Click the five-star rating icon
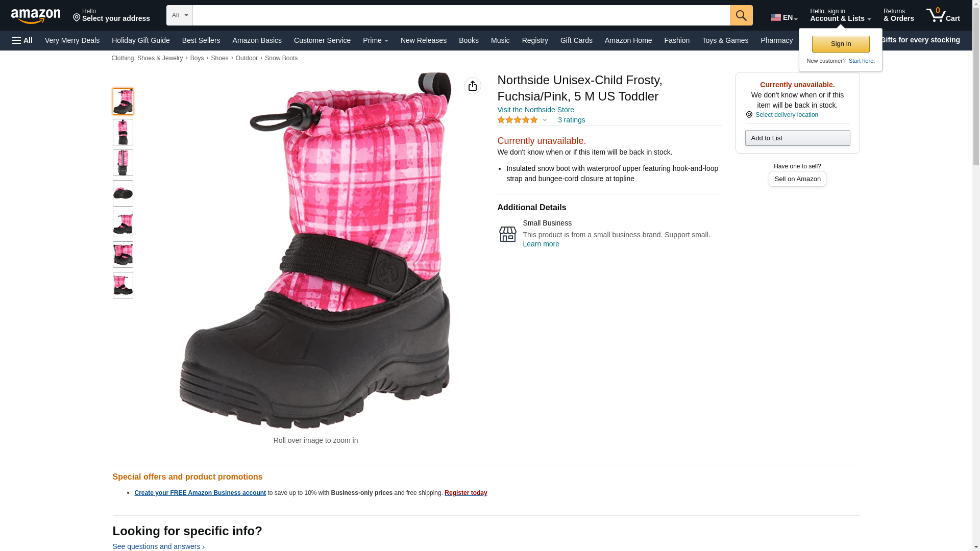 click(518, 120)
